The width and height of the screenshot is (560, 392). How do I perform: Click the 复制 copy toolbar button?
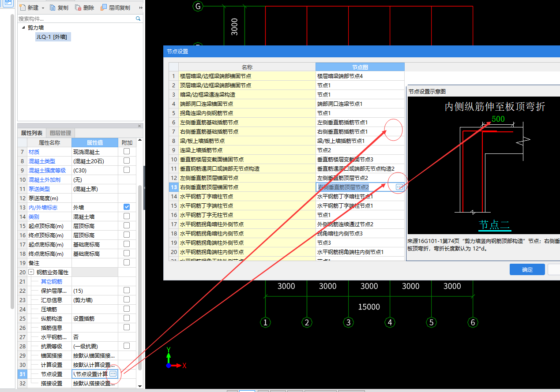click(x=59, y=7)
